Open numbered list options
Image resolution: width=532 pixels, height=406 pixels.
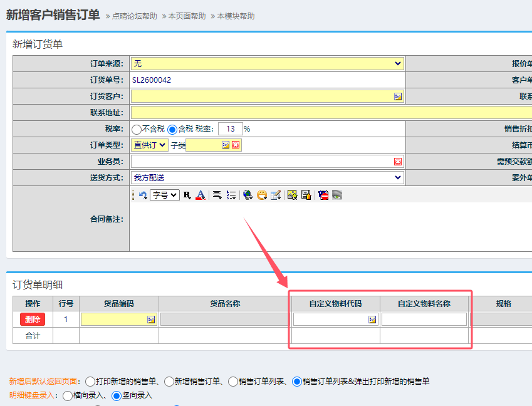231,195
